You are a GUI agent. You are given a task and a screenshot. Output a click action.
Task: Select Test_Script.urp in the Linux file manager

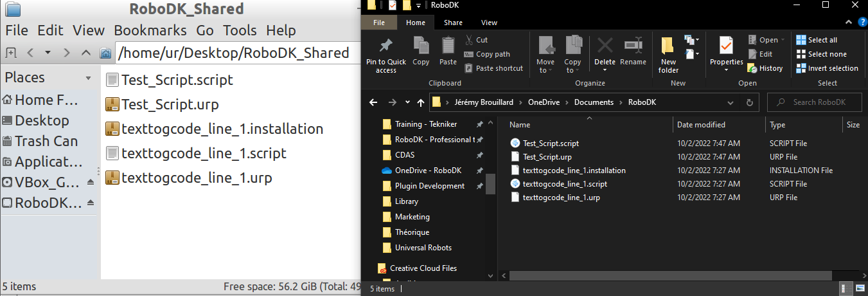click(170, 104)
